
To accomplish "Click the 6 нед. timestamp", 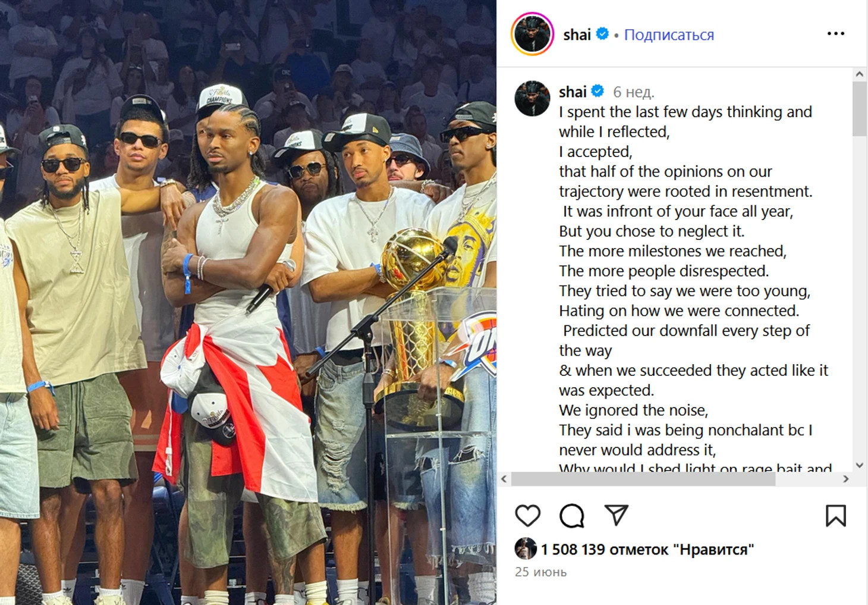I will pos(634,92).
